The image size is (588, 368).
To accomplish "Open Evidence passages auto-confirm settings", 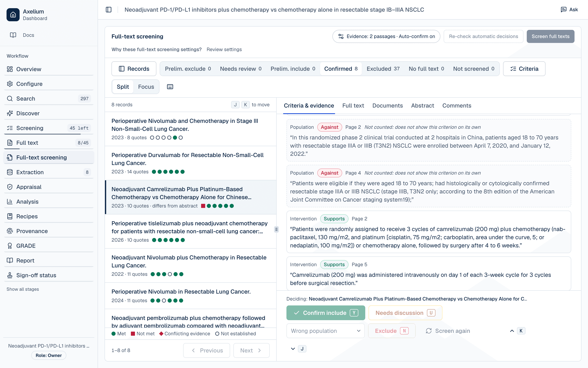I will tap(386, 36).
